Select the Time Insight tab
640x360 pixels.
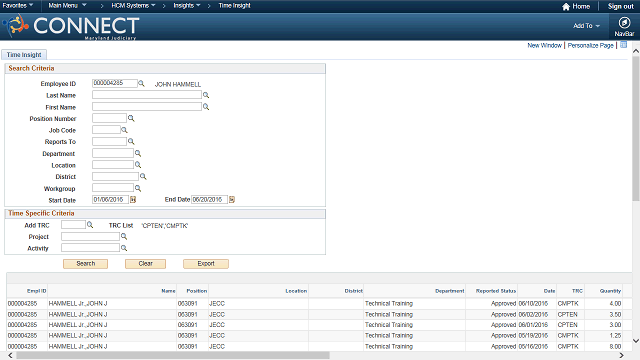tap(24, 55)
